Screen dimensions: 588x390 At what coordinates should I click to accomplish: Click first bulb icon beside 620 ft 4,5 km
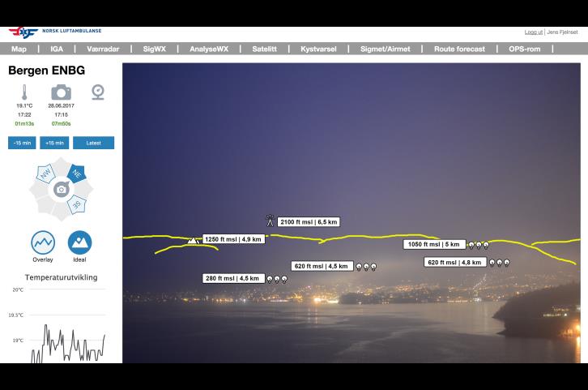359,267
